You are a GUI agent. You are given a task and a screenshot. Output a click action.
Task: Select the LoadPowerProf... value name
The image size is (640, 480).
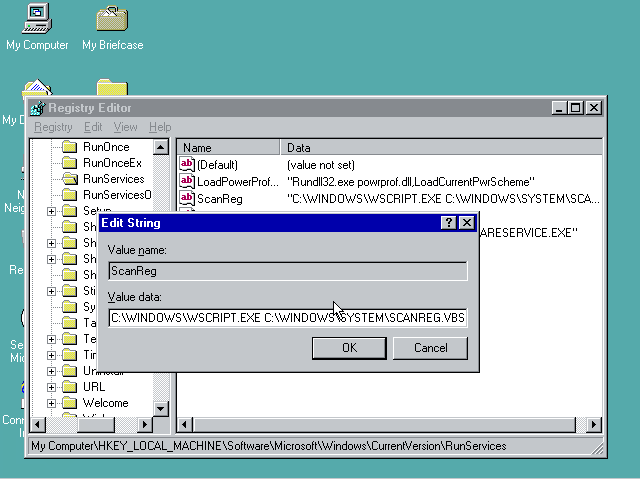click(x=238, y=182)
